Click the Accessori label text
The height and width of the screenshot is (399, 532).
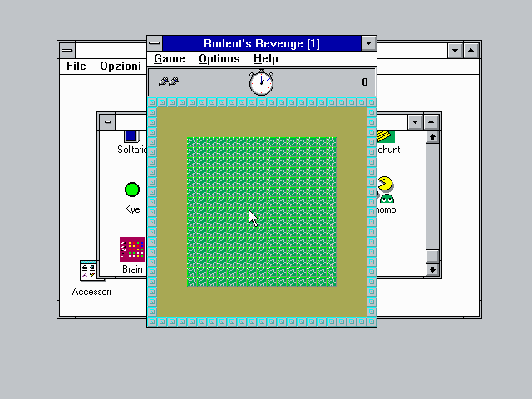coord(91,292)
